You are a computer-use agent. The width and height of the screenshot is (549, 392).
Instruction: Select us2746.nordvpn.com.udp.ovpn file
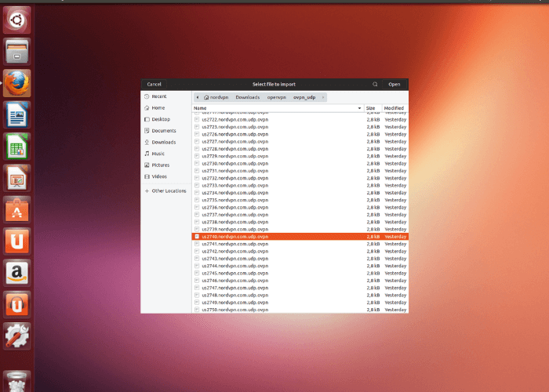tap(300, 281)
